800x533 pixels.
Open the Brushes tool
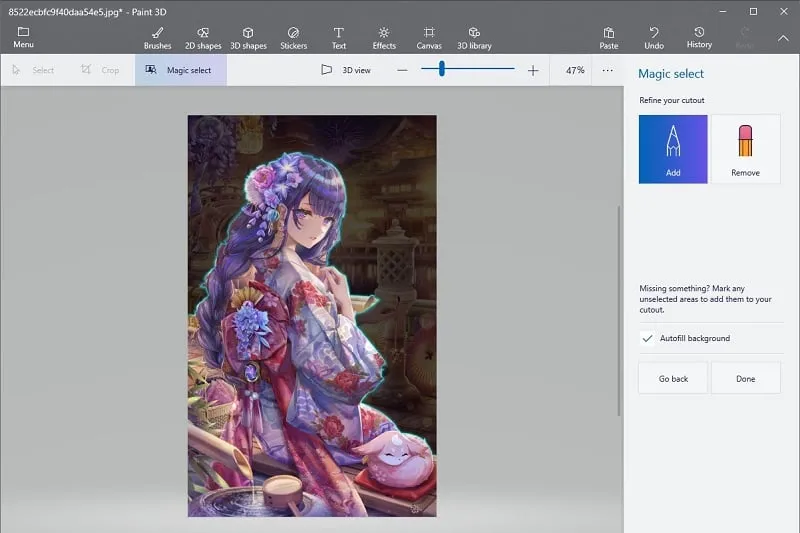(157, 37)
